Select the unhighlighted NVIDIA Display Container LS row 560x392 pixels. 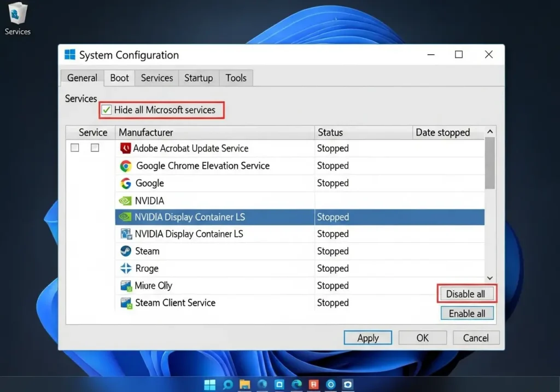point(300,234)
